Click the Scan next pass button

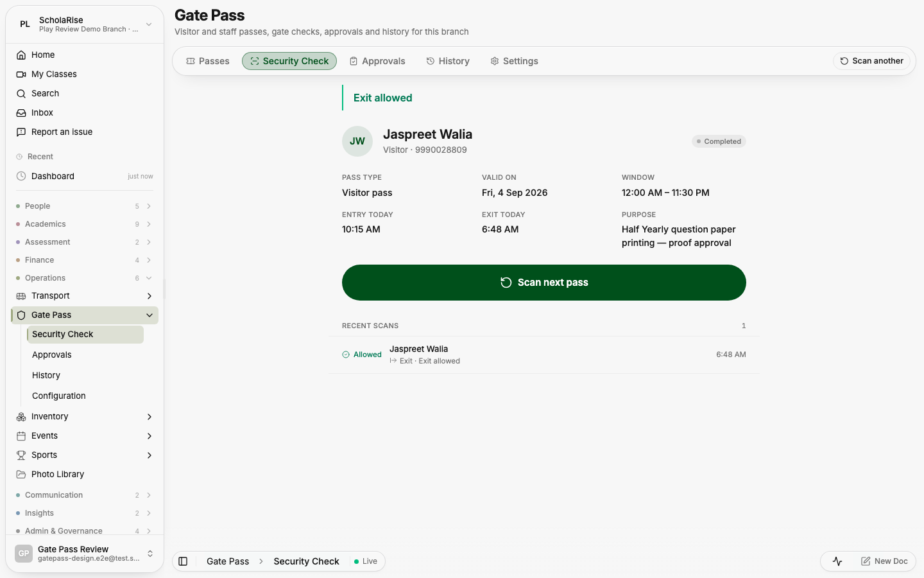[x=544, y=283]
